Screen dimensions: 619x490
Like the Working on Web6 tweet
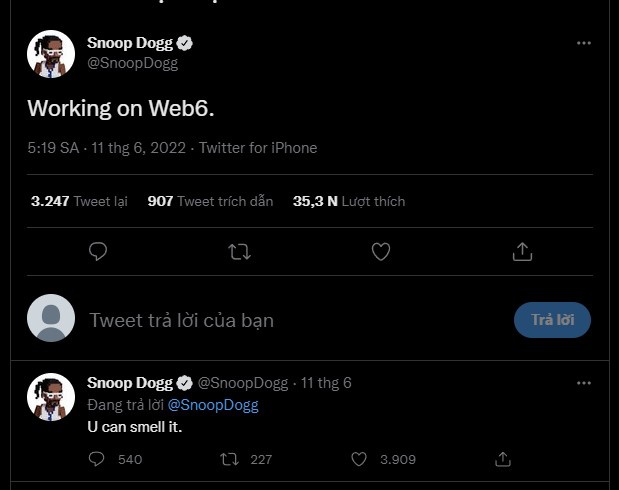click(x=381, y=251)
